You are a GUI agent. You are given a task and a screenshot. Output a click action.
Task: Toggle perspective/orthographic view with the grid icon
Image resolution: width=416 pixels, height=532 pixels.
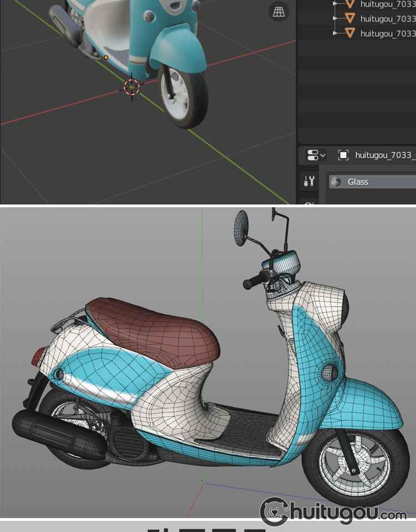pyautogui.click(x=278, y=11)
